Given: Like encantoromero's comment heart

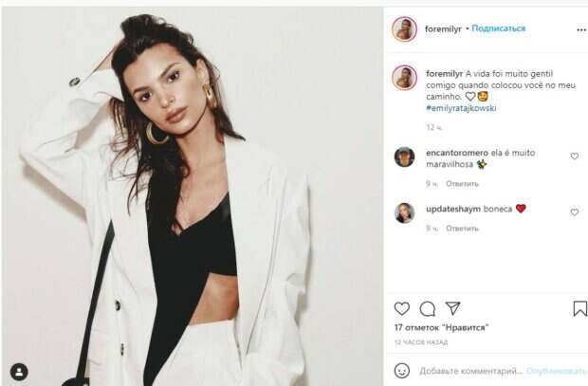Looking at the screenshot, I should point(575,156).
